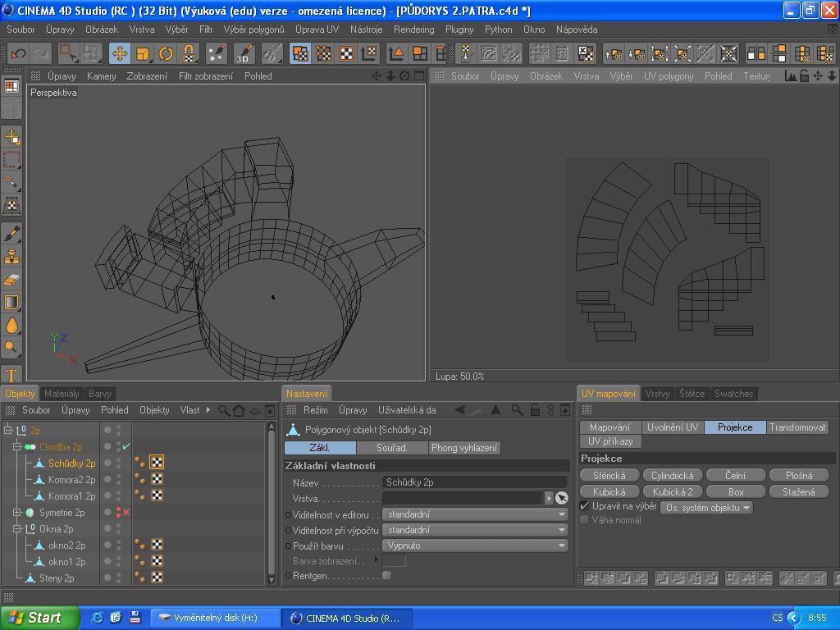
Task: Toggle visibility dot for Komora1 2p
Action: (x=107, y=495)
